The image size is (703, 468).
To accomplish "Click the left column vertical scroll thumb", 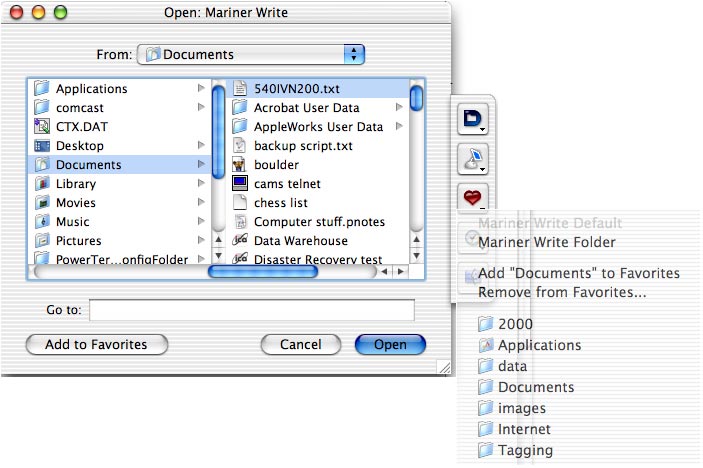I will (218, 132).
